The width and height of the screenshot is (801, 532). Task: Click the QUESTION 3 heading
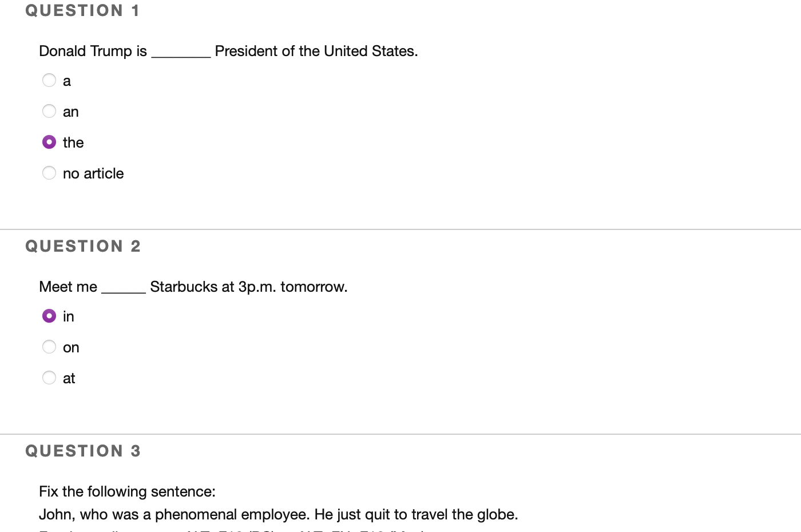84,451
